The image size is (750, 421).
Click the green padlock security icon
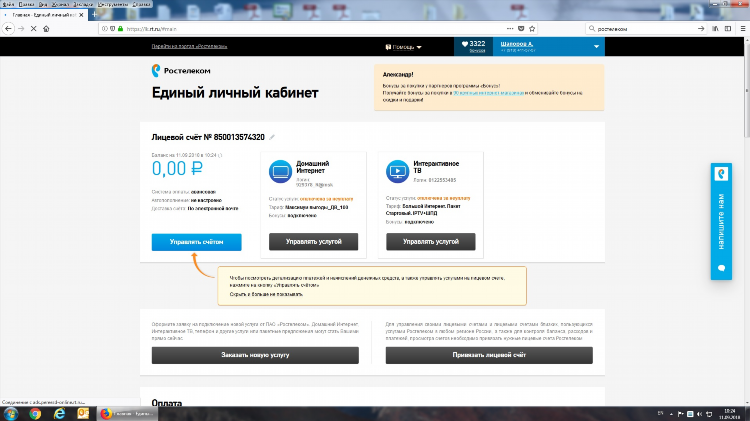[x=120, y=29]
